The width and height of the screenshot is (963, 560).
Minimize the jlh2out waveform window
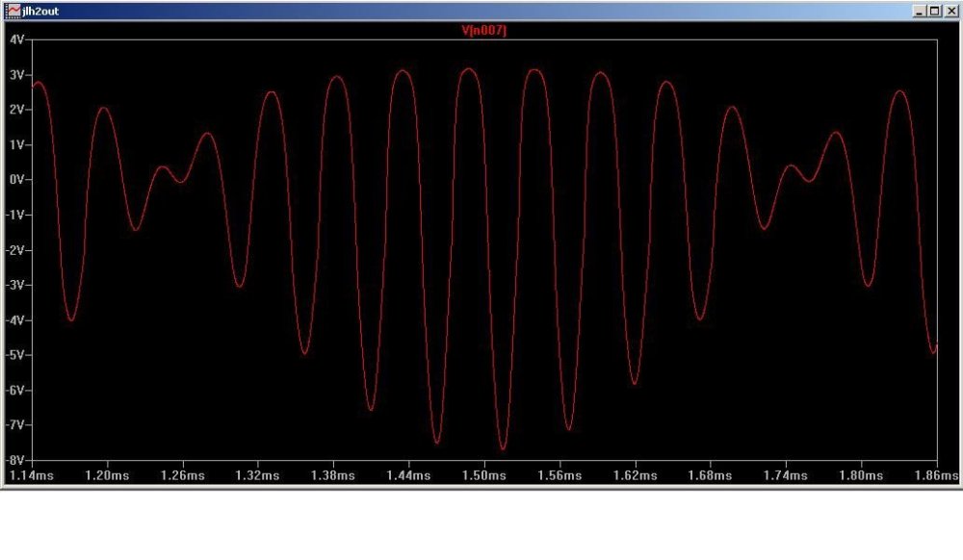[x=921, y=11]
